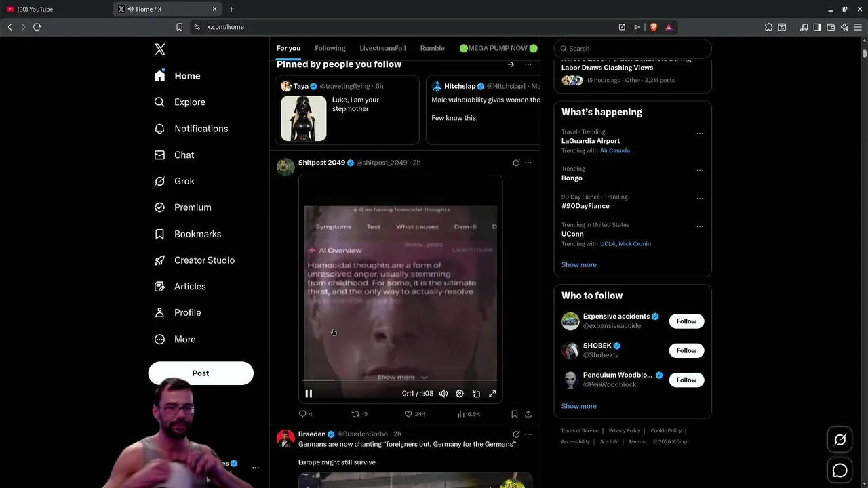Open the Explore page
This screenshot has height=488, width=868.
tap(180, 102)
